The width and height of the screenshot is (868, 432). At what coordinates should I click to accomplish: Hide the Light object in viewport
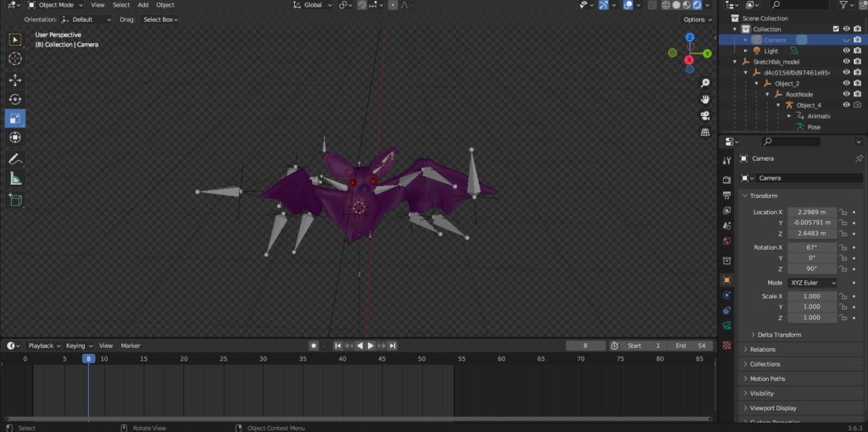846,51
